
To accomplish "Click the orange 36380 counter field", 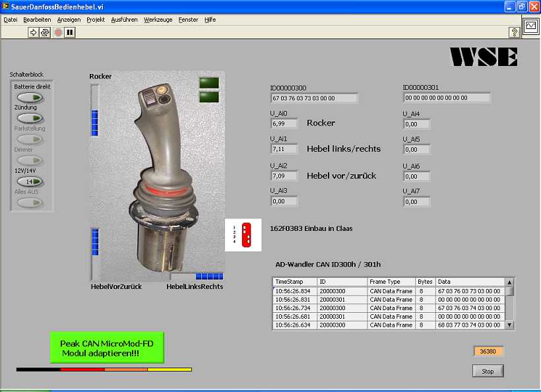I will point(488,351).
